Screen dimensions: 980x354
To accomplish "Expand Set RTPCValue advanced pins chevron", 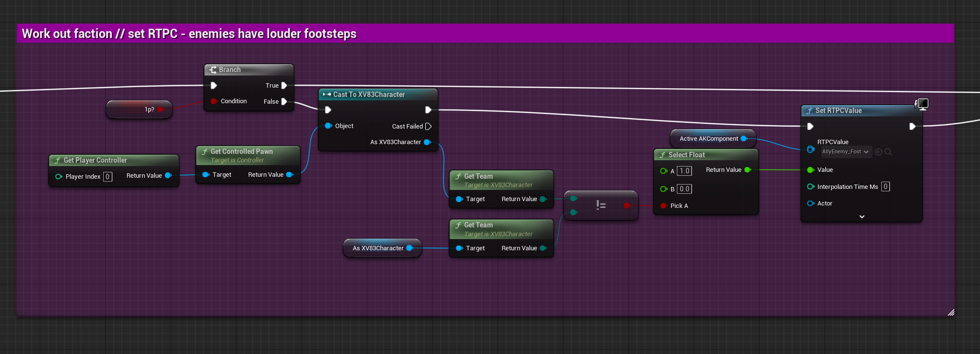I will click(x=862, y=217).
